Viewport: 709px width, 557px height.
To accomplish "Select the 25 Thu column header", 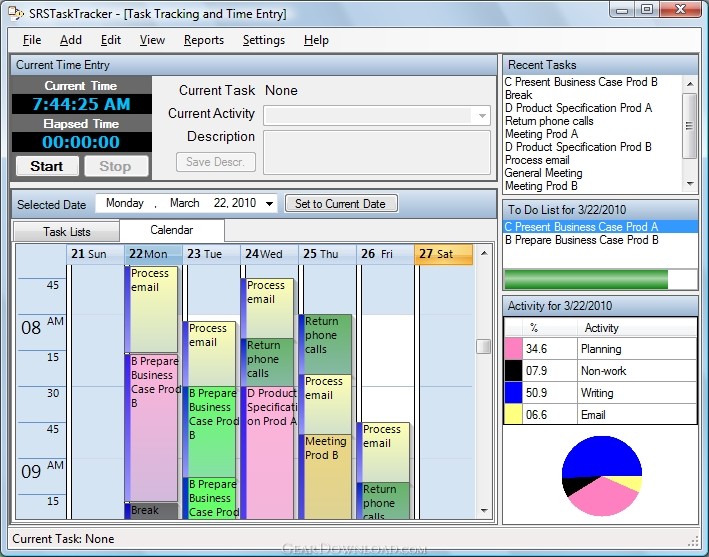I will pyautogui.click(x=327, y=254).
